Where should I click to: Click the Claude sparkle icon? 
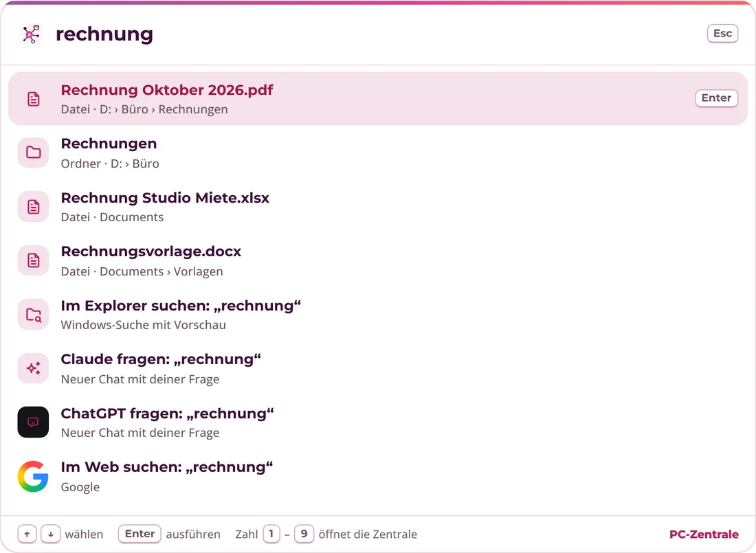[33, 368]
